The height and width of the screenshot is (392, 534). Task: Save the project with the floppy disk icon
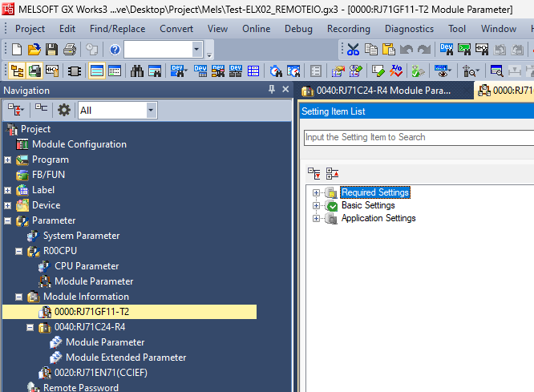pyautogui.click(x=51, y=50)
